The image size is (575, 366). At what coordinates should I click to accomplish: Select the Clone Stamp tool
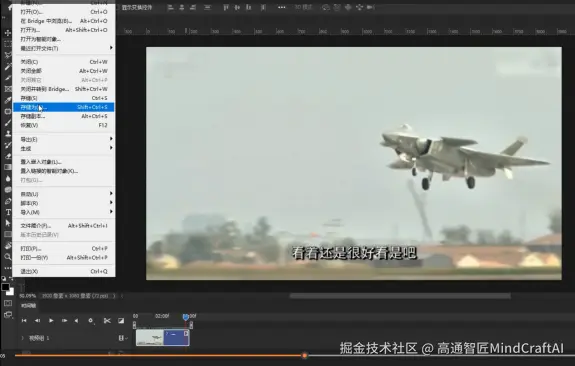click(7, 133)
